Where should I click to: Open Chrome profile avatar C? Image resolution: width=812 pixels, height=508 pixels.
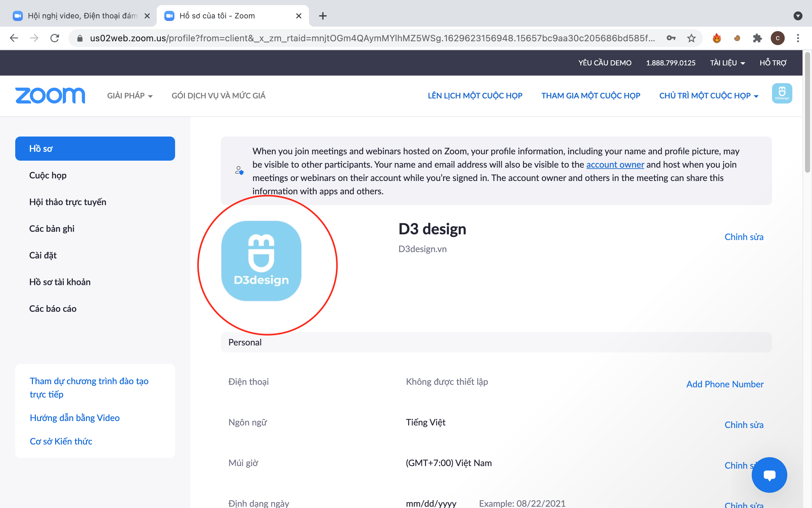[x=778, y=38]
